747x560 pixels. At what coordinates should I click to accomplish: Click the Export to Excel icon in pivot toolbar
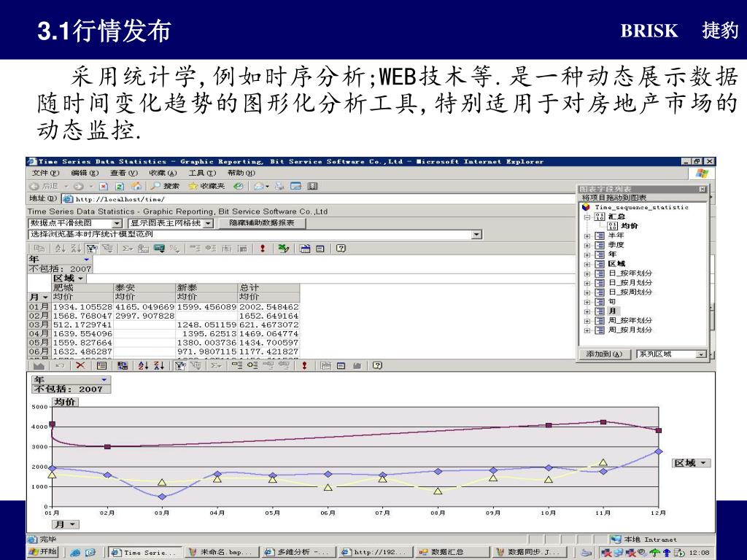click(x=284, y=248)
